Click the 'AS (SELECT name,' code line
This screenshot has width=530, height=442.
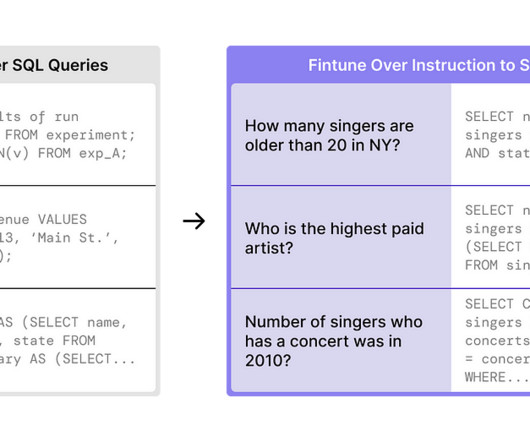coord(63,322)
